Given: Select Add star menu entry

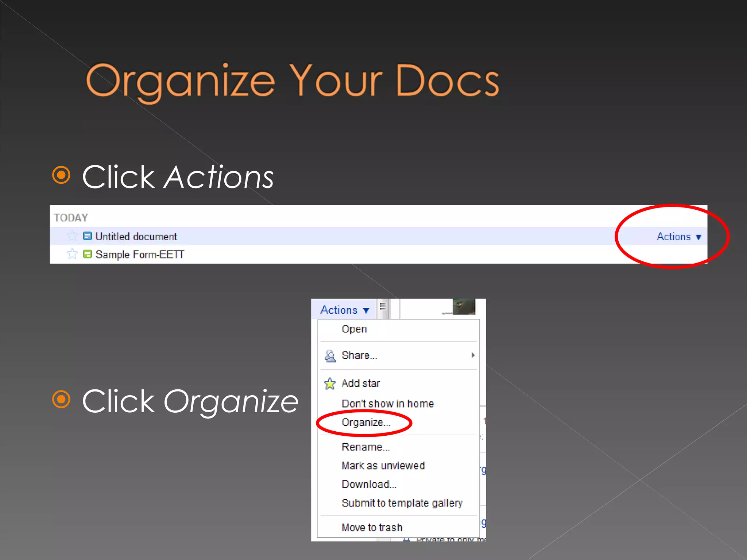Looking at the screenshot, I should point(361,384).
